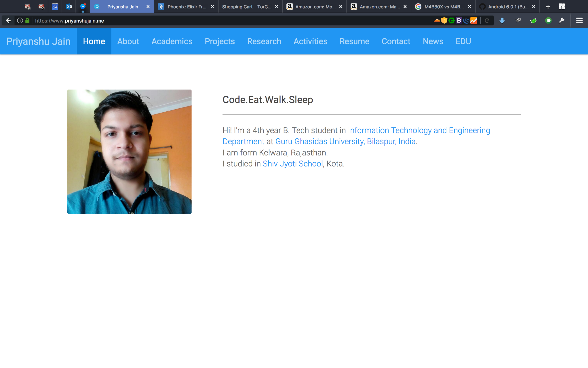Image resolution: width=588 pixels, height=368 pixels.
Task: Close the Shopping Cart - TorGuard tab
Action: point(277,7)
